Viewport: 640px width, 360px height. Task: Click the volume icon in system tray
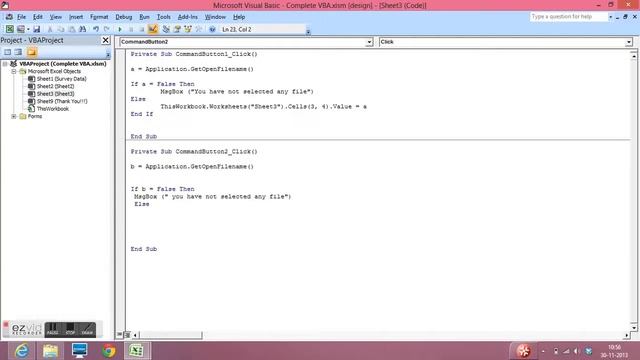tap(576, 351)
